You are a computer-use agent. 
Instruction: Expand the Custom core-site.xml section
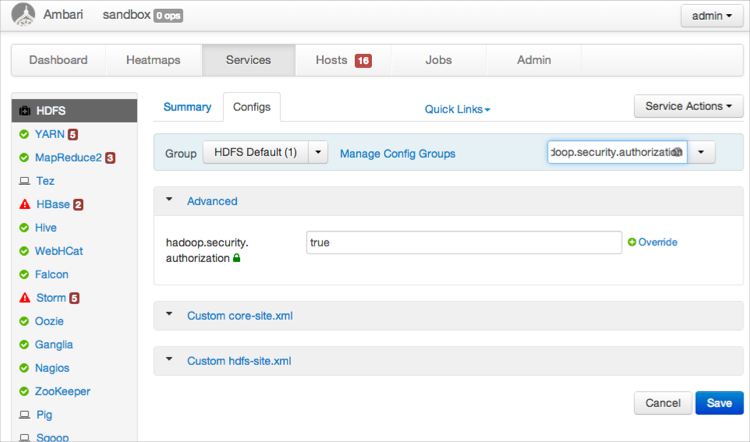(170, 316)
